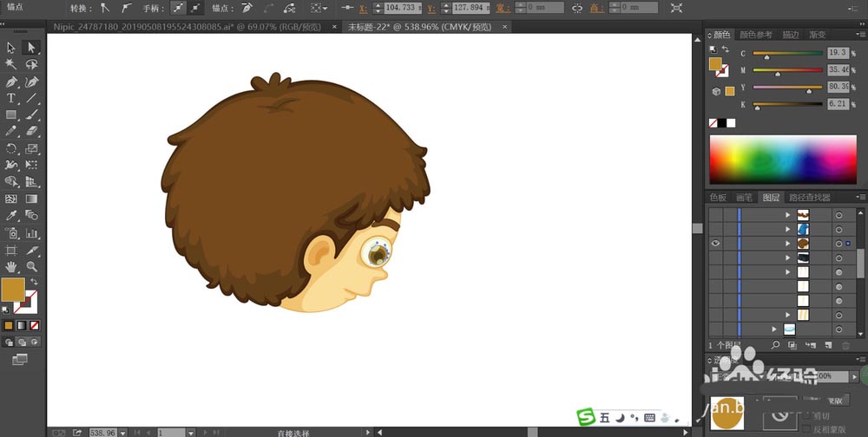Select the Width/Warp tool
This screenshot has height=437, width=868.
pos(11,165)
